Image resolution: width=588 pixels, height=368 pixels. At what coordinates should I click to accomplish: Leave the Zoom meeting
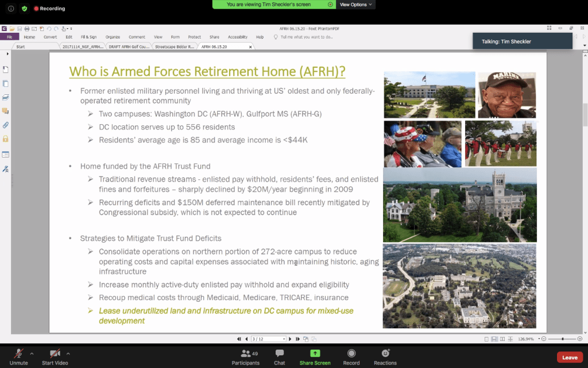tap(570, 357)
